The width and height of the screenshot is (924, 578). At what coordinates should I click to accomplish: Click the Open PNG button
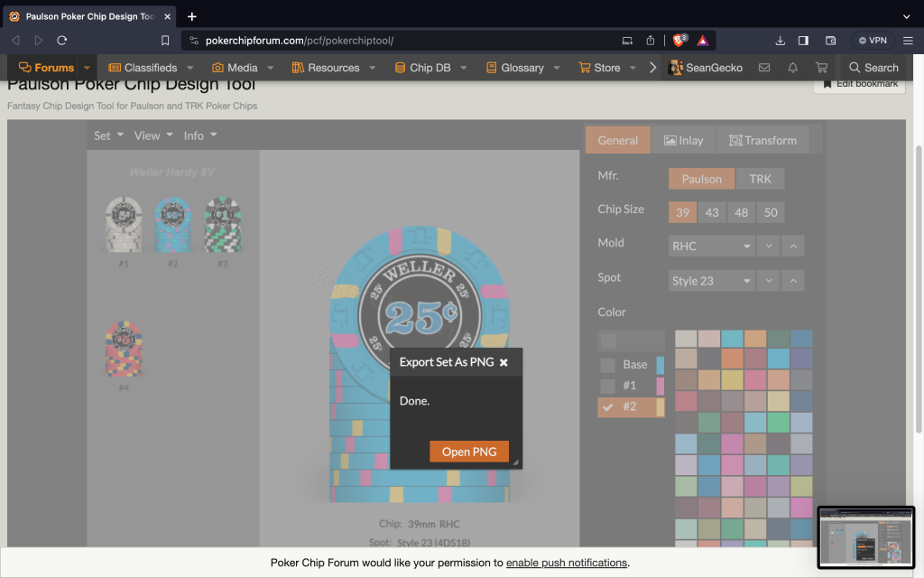coord(469,452)
